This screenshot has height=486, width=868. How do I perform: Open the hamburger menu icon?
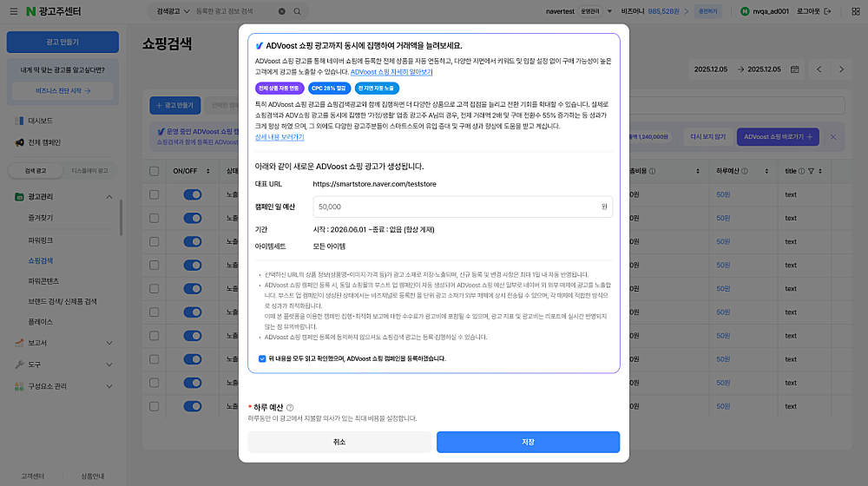pyautogui.click(x=13, y=11)
